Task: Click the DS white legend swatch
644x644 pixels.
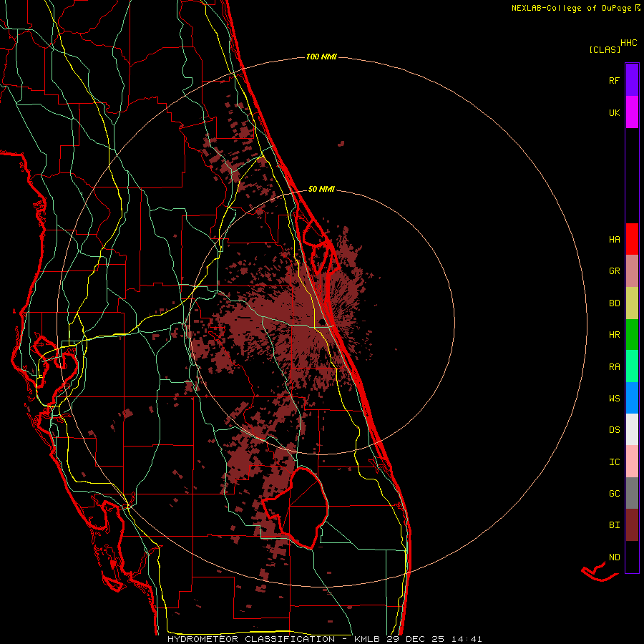Action: [x=632, y=429]
